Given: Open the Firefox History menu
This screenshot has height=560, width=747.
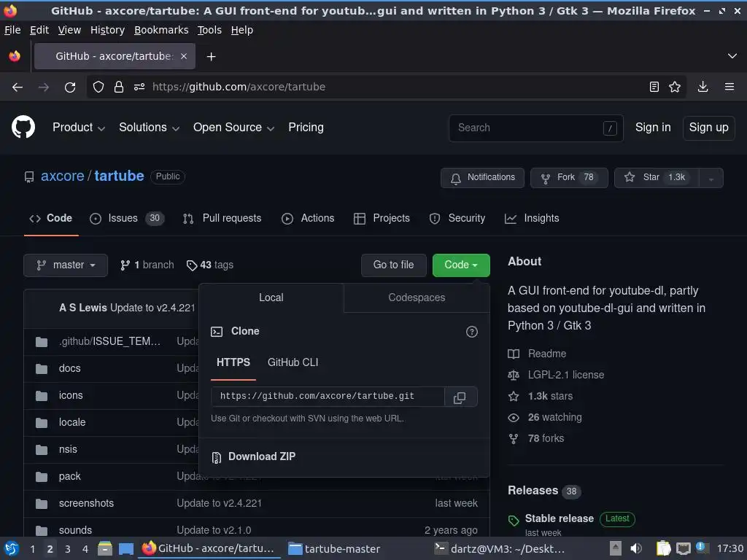Looking at the screenshot, I should click(x=108, y=30).
